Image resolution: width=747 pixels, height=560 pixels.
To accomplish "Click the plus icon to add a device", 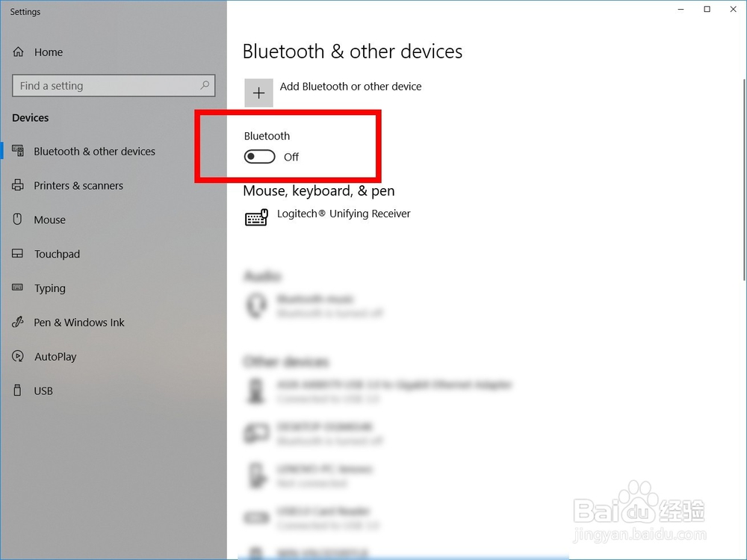I will (258, 93).
